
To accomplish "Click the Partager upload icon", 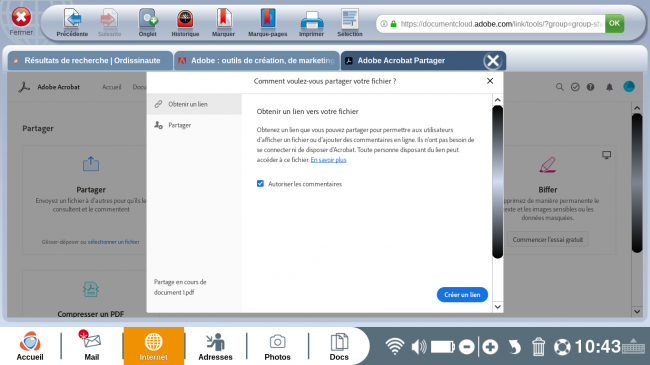I will 91,164.
